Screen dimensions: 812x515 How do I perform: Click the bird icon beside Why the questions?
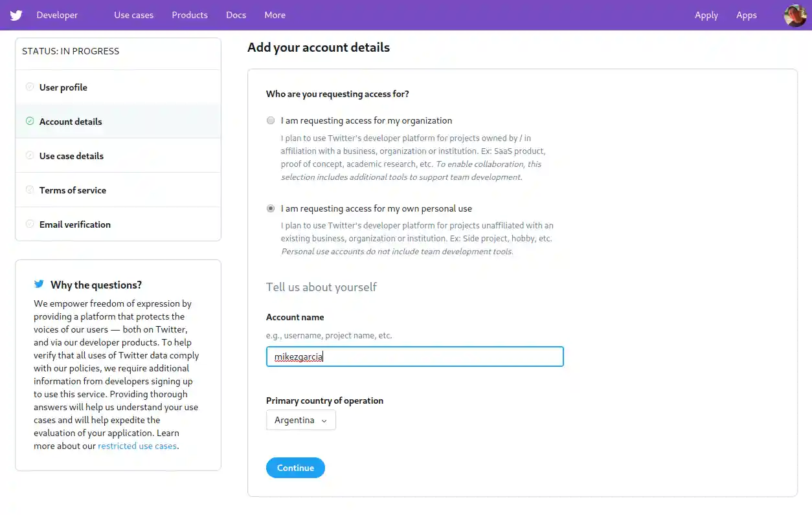[x=39, y=283]
